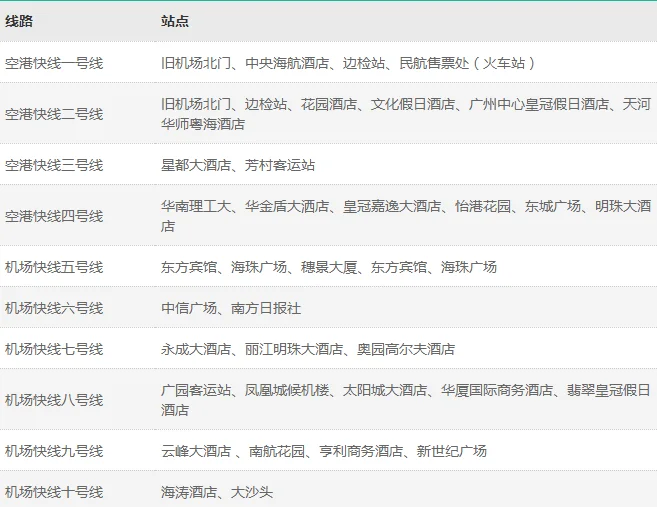Click stops text 海涛酒店、大沙头
Viewport: 657px width, 507px height.
[x=217, y=492]
